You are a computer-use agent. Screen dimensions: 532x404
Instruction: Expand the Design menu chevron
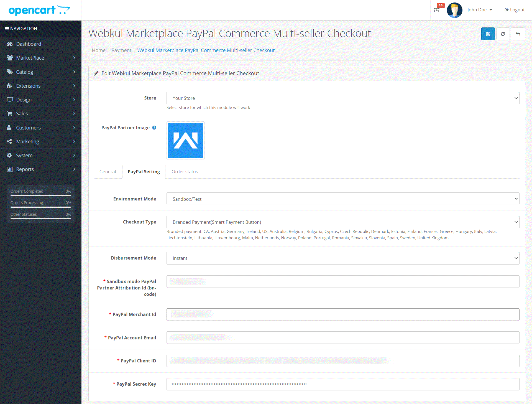[x=74, y=100]
